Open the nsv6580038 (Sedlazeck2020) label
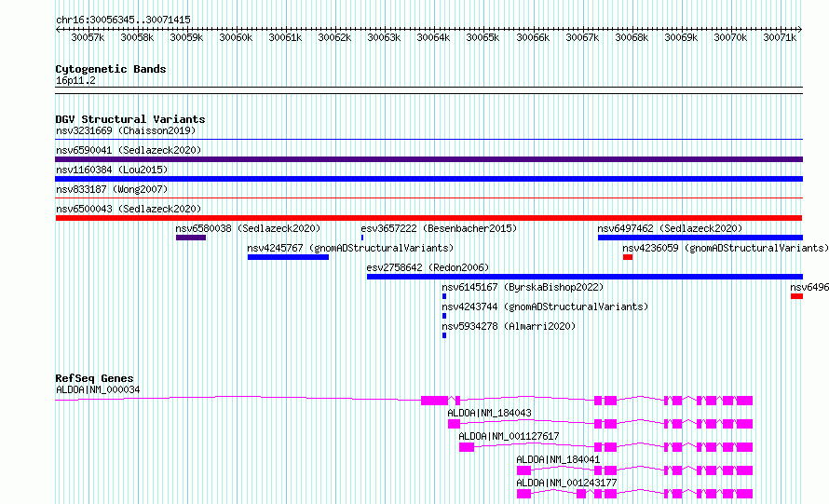Viewport: 829px width, 504px height. click(x=248, y=228)
